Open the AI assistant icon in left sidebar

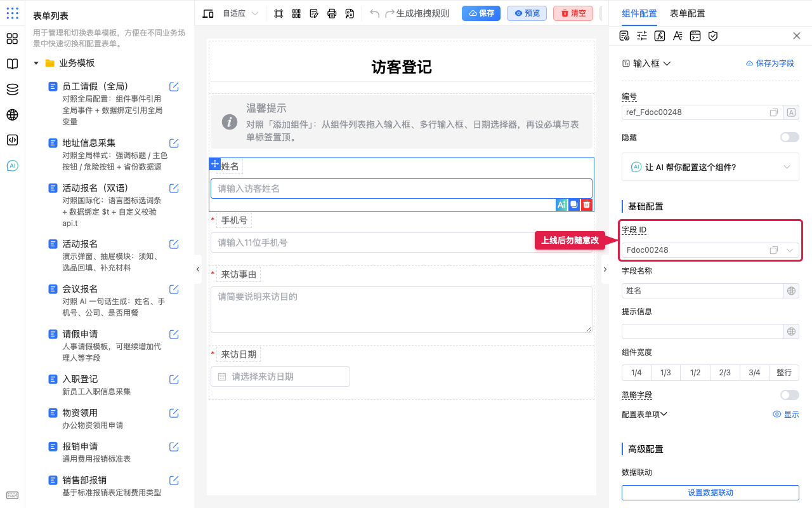pos(12,166)
